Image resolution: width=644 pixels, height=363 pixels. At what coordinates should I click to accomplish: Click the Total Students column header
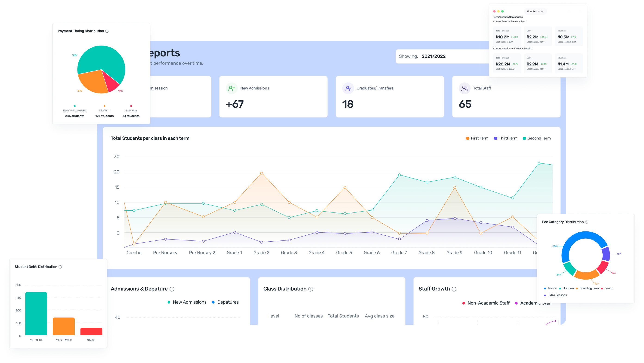tap(343, 316)
